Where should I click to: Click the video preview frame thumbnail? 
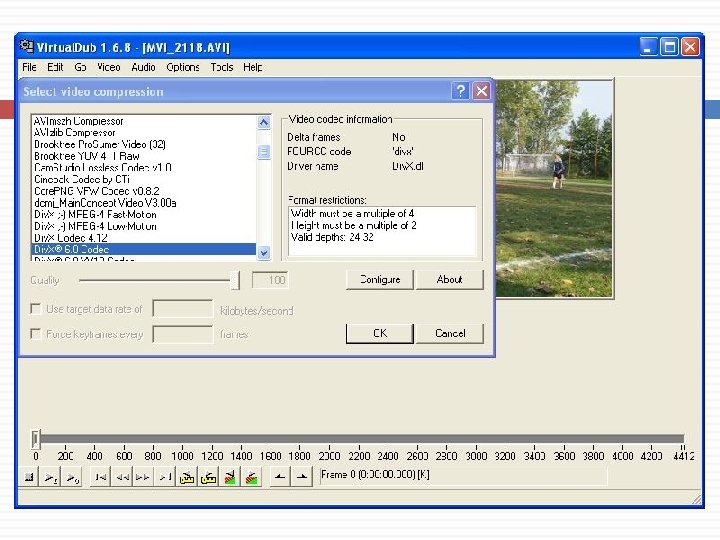click(554, 189)
